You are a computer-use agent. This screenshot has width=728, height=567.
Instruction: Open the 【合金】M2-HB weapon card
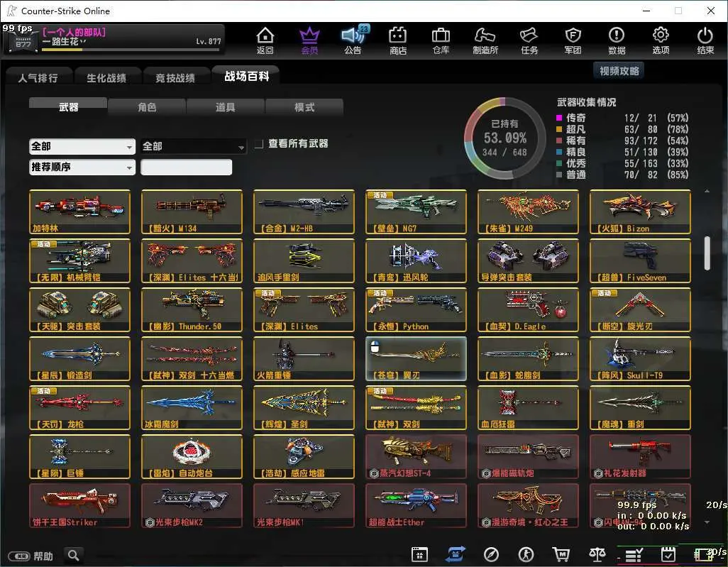coord(304,211)
